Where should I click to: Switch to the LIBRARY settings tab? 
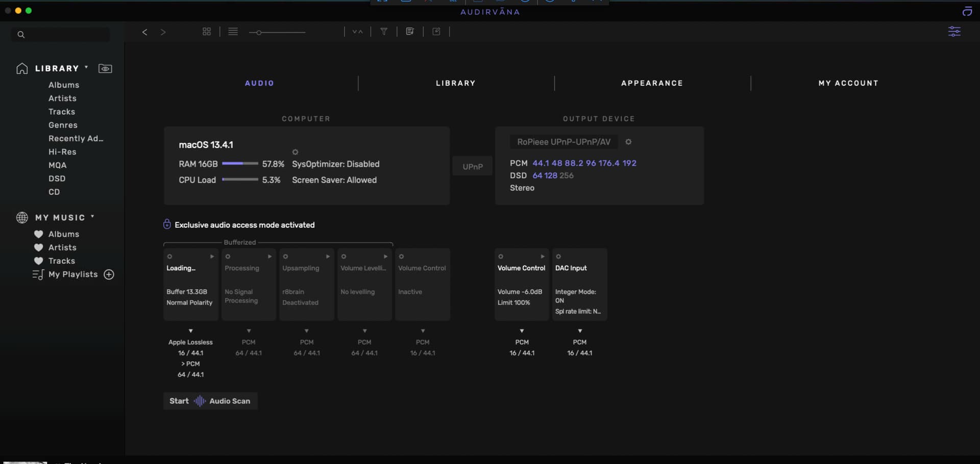(x=456, y=83)
